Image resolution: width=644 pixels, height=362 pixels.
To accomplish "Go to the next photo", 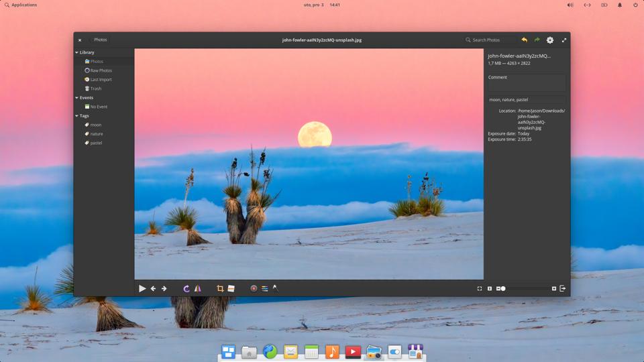I will tap(164, 288).
